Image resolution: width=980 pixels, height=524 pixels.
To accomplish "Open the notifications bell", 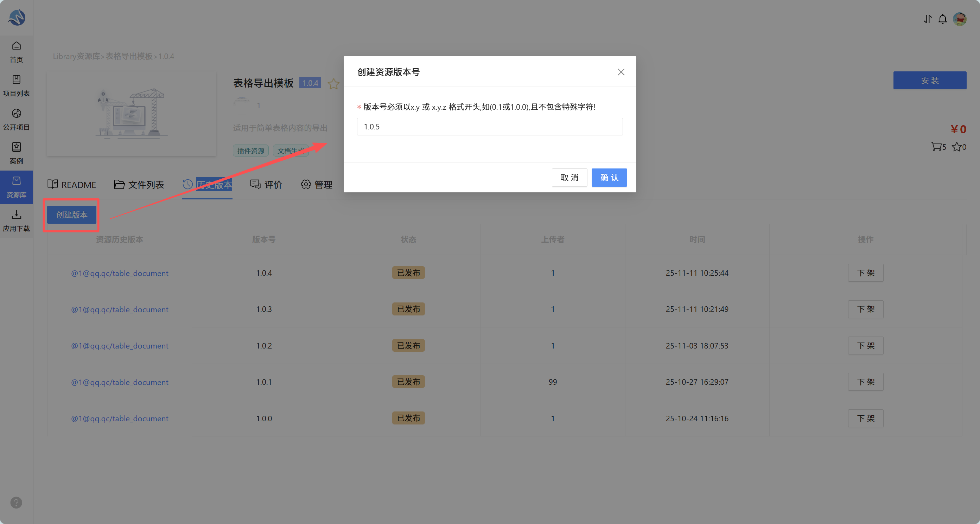I will point(943,19).
